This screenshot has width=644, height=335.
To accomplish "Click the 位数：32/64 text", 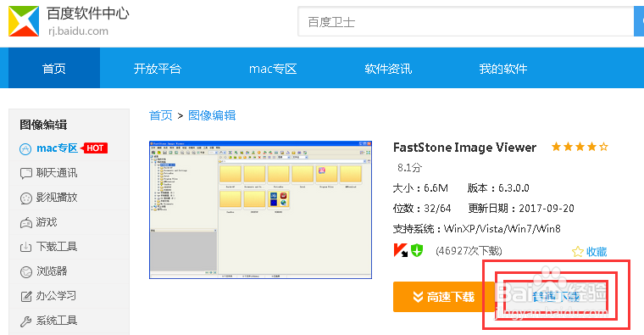I will [x=422, y=209].
